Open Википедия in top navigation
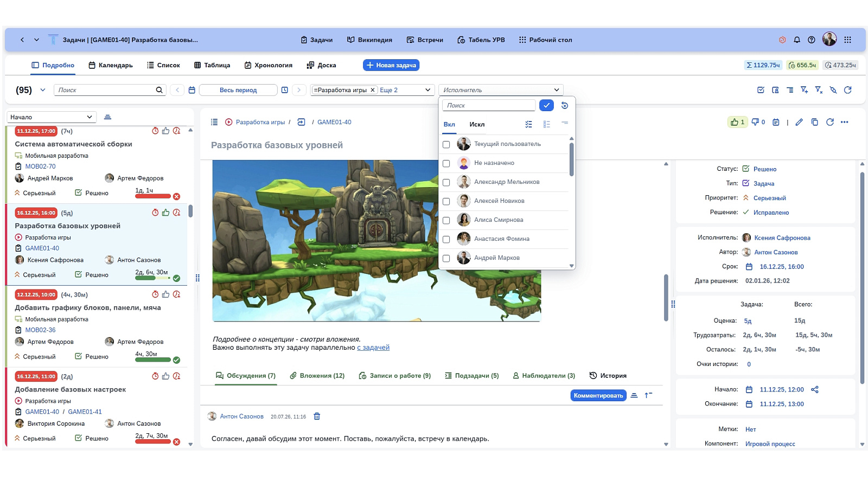The height and width of the screenshot is (488, 868). (x=369, y=40)
